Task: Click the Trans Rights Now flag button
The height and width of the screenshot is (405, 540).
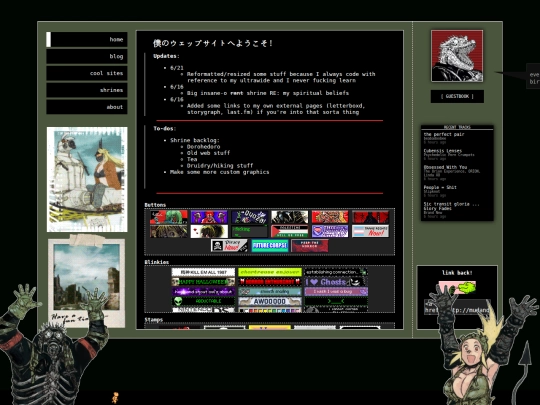Action: pos(370,231)
